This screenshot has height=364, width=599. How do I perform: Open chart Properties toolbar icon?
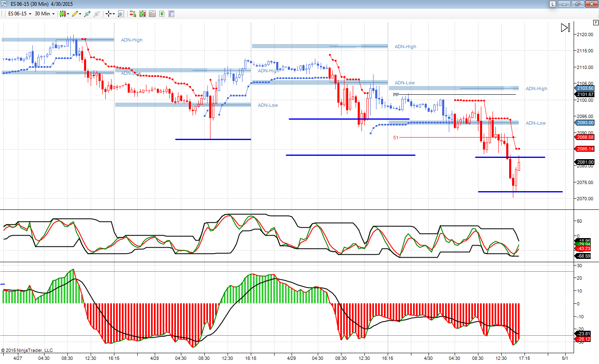pos(171,14)
